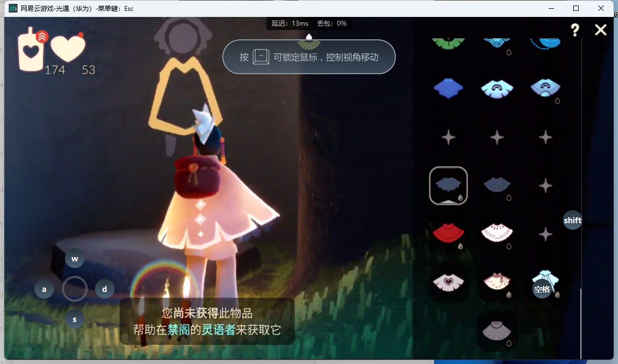Select the empty star slot beside white red-trim cape
The height and width of the screenshot is (364, 618).
pos(545,234)
